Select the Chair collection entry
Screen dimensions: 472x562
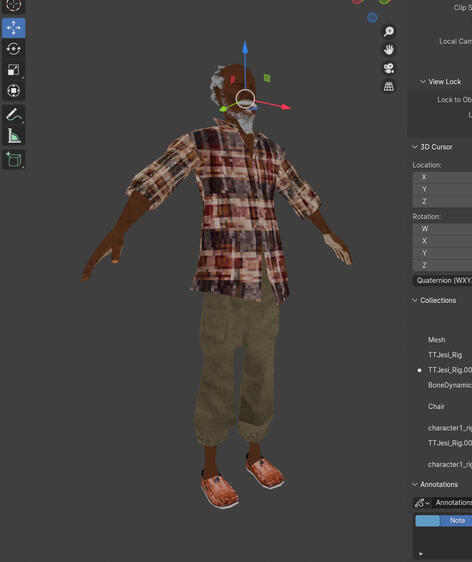(x=436, y=406)
